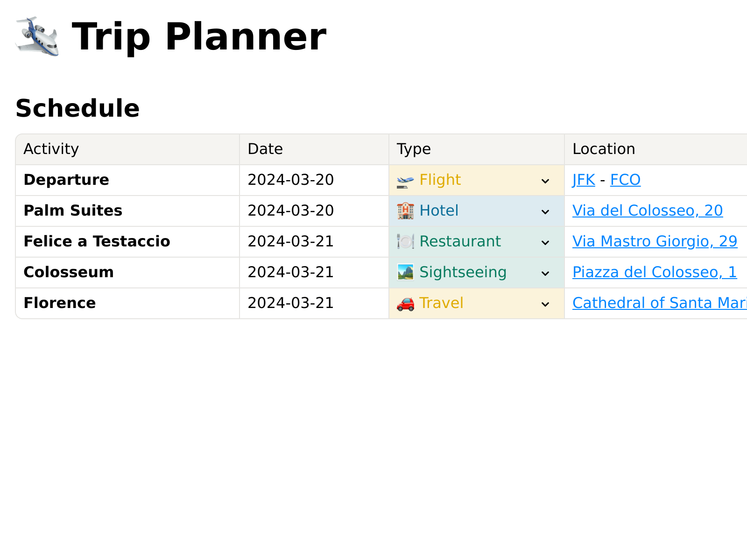Screen dimensions: 747x560
Task: Click the red car Travel icon
Action: pyautogui.click(x=405, y=304)
